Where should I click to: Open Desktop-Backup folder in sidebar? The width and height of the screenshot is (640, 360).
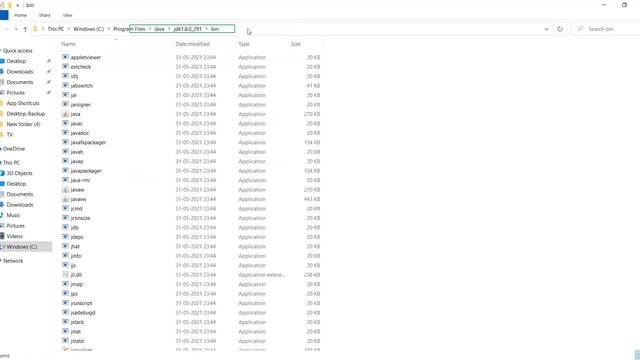click(x=26, y=114)
